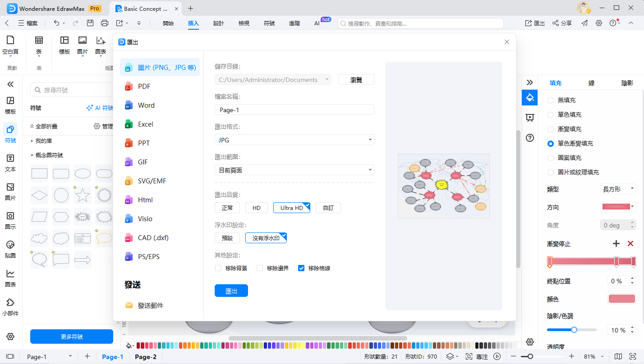Switch to the Page-2 tab
This screenshot has height=364, width=644.
(145, 356)
